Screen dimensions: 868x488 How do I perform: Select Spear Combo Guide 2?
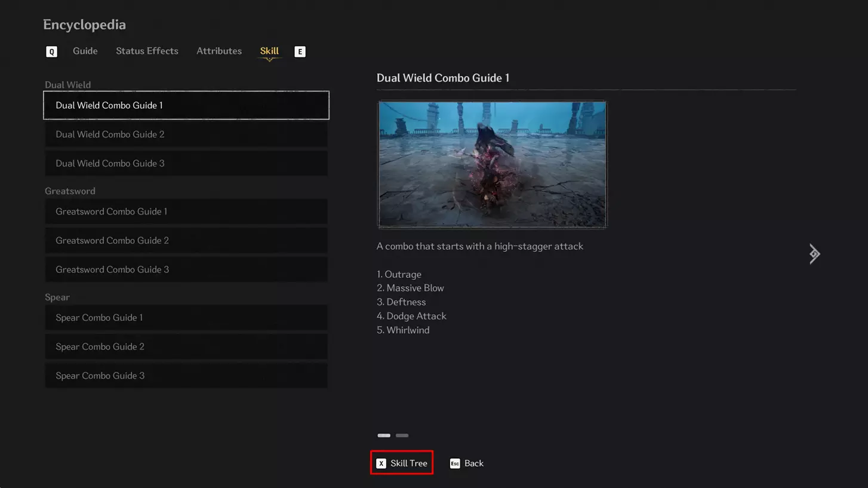pos(186,346)
